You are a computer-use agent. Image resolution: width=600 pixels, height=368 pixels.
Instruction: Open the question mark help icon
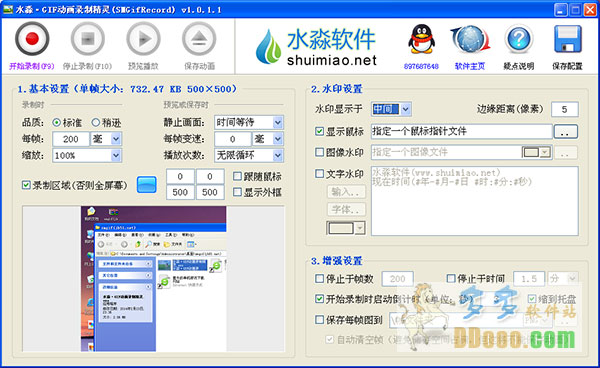point(518,39)
